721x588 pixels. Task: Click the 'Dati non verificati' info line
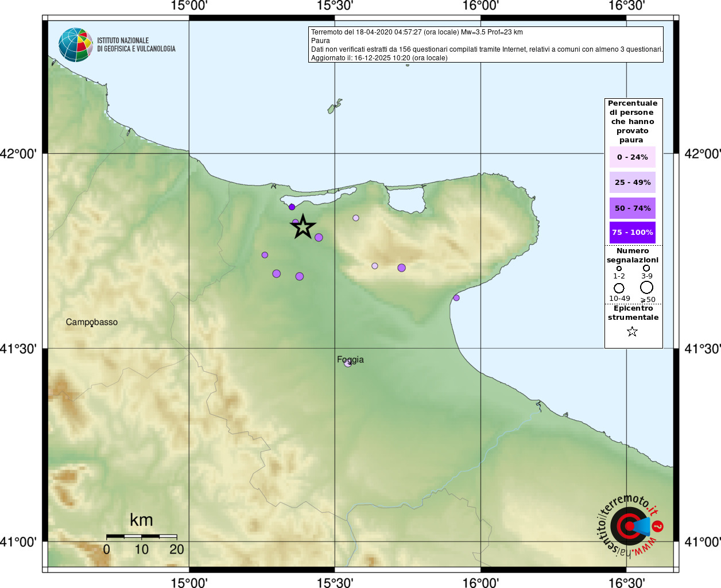pyautogui.click(x=487, y=49)
